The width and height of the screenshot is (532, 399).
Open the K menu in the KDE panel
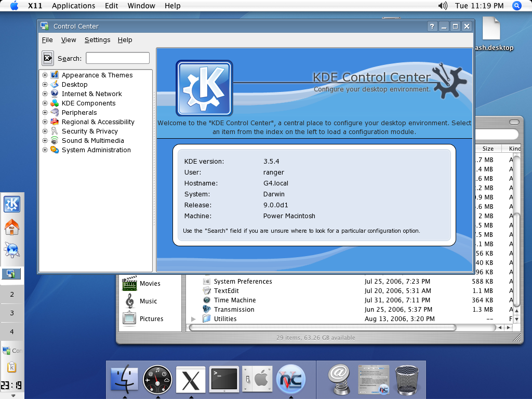[x=12, y=204]
